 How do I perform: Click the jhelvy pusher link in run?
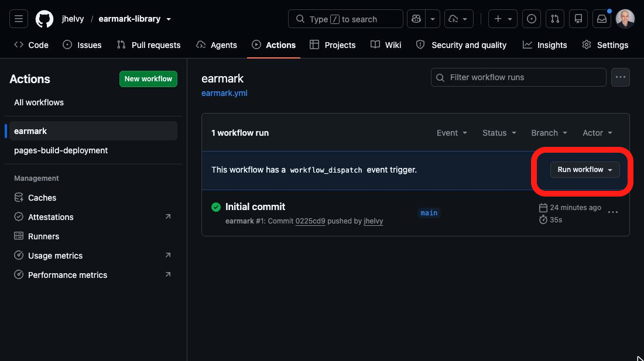pos(374,221)
